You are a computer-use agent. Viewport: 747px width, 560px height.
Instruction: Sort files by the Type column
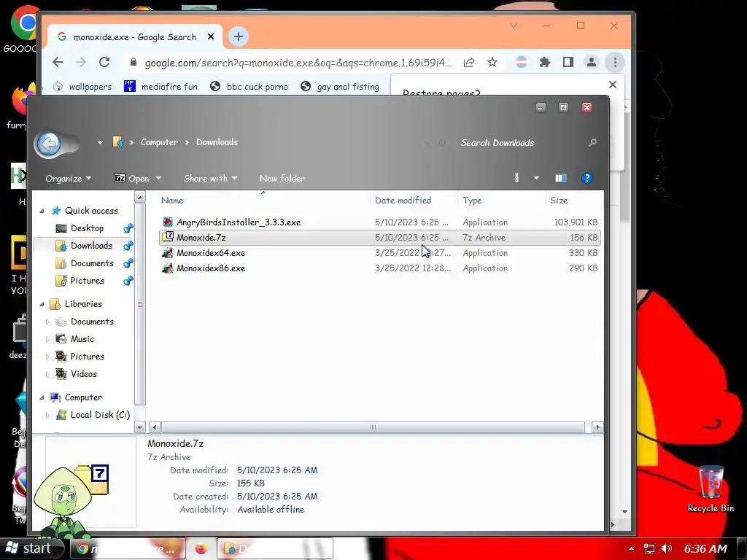[x=472, y=201]
